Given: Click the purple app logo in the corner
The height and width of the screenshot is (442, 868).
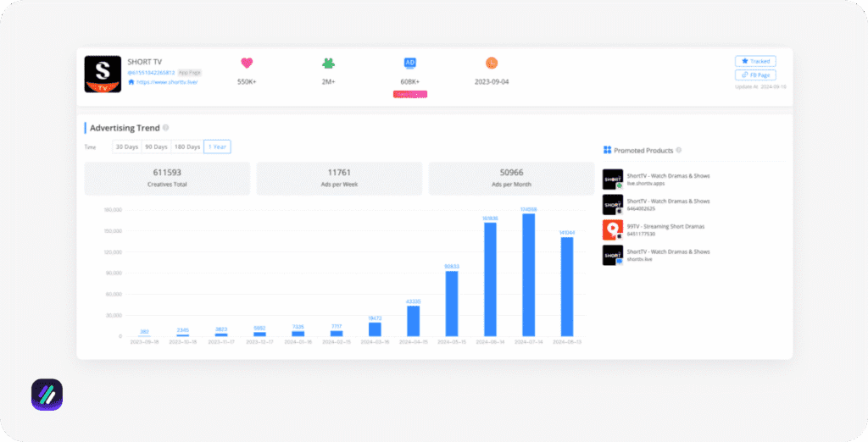Looking at the screenshot, I should (x=47, y=395).
